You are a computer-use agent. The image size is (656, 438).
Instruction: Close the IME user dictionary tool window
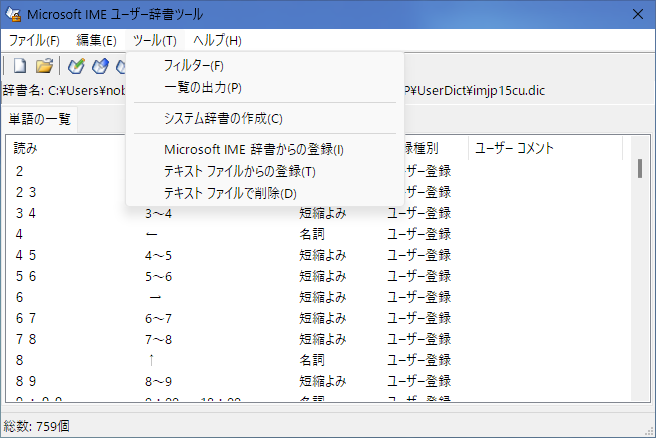638,14
